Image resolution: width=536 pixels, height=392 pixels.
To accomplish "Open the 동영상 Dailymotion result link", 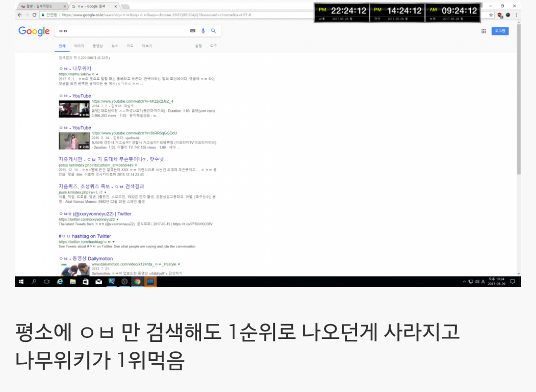I will 85,259.
